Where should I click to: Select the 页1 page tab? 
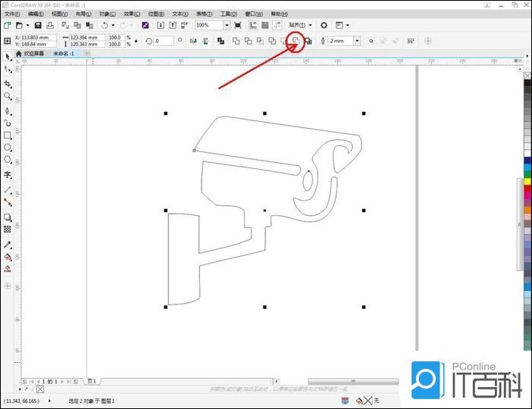click(x=92, y=381)
